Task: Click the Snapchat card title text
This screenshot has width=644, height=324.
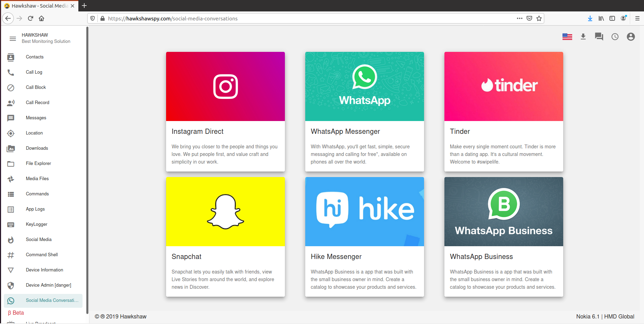Action: [186, 257]
